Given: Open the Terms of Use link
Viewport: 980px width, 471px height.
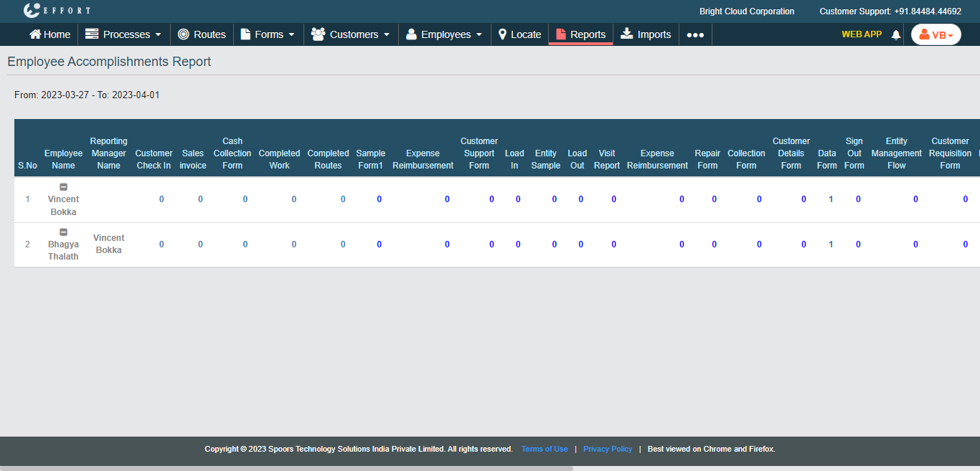Looking at the screenshot, I should (545, 449).
